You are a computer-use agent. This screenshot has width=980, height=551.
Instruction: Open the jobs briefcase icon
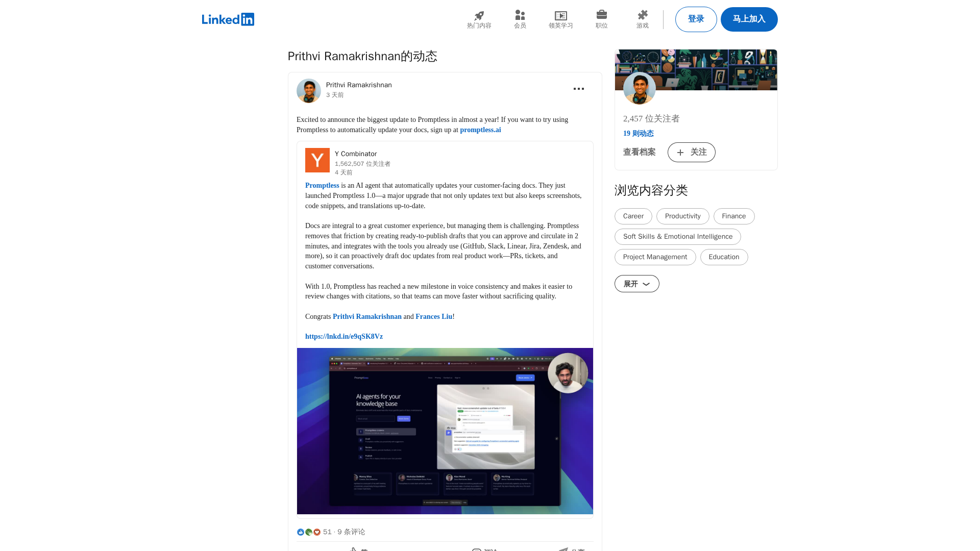[601, 15]
